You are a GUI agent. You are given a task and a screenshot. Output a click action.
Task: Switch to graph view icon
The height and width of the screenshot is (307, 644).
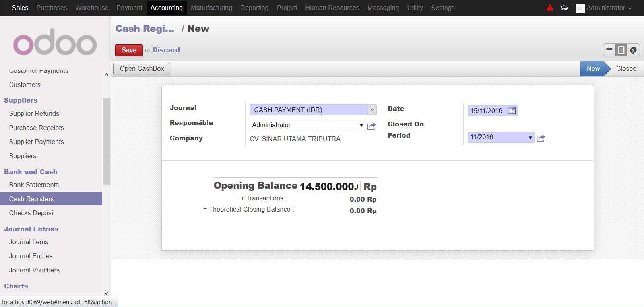(634, 50)
